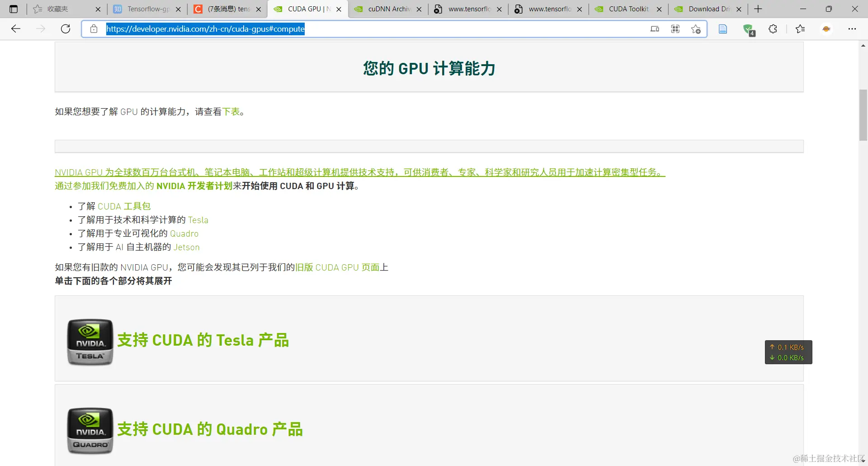Open the 旧版 CUDA GPU 页面 link

pyautogui.click(x=337, y=267)
